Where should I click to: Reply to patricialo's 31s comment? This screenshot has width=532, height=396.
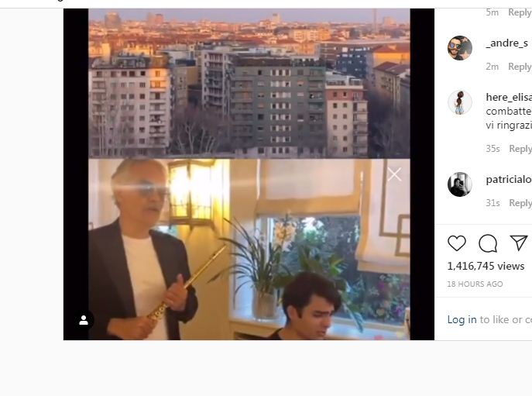coord(520,203)
